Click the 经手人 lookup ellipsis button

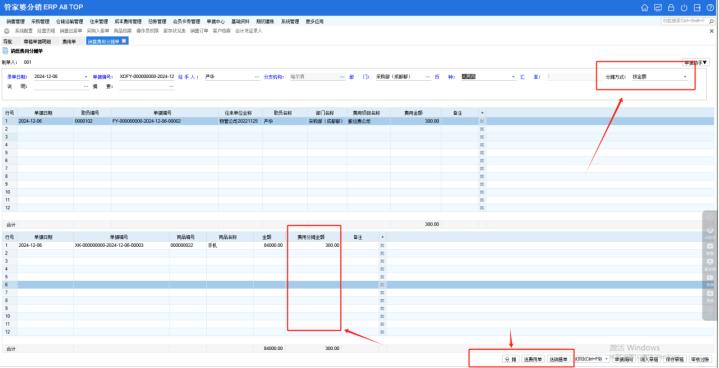tap(256, 77)
